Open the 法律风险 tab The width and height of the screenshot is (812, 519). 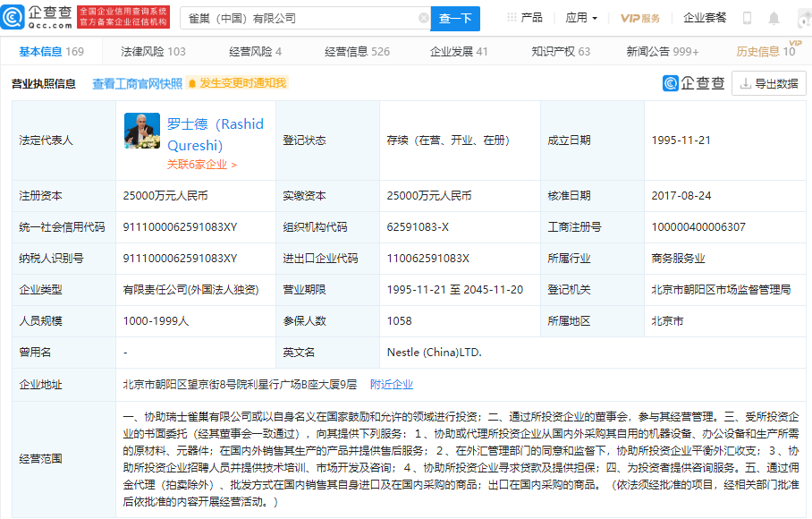tap(153, 51)
